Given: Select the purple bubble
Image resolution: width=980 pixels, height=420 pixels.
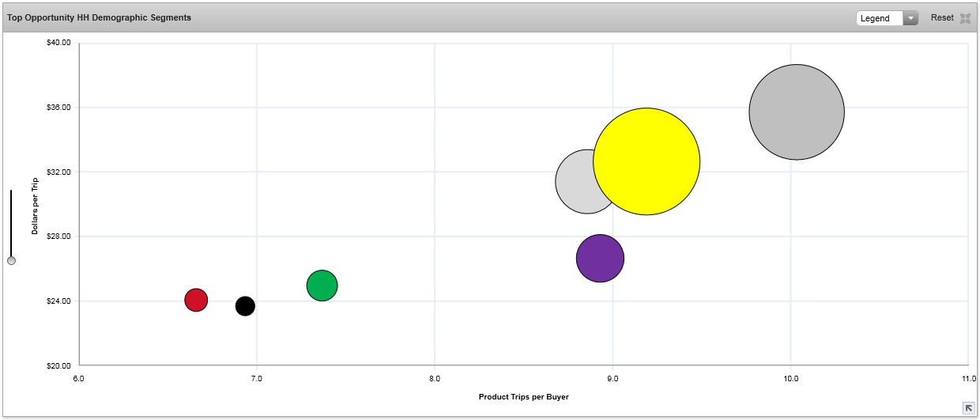Looking at the screenshot, I should tap(600, 259).
